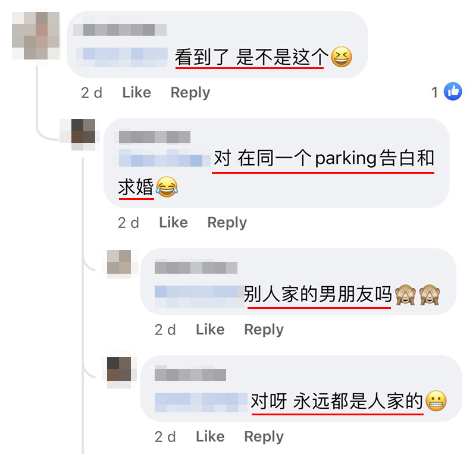The width and height of the screenshot is (476, 454).
Task: Reply to the parking 告白和求婚 comment
Action: pyautogui.click(x=227, y=223)
